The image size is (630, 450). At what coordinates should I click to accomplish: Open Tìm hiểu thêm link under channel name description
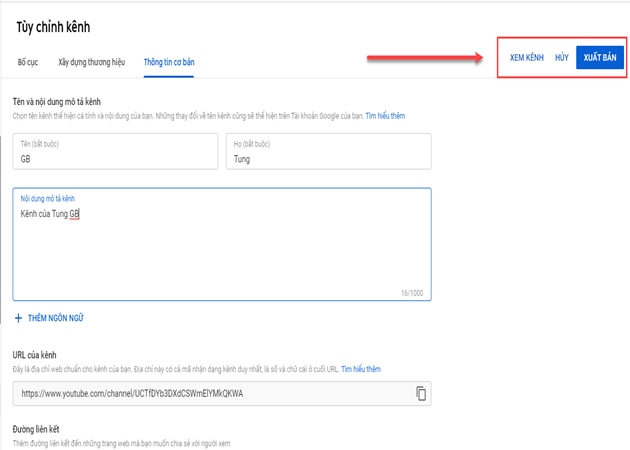pos(385,116)
